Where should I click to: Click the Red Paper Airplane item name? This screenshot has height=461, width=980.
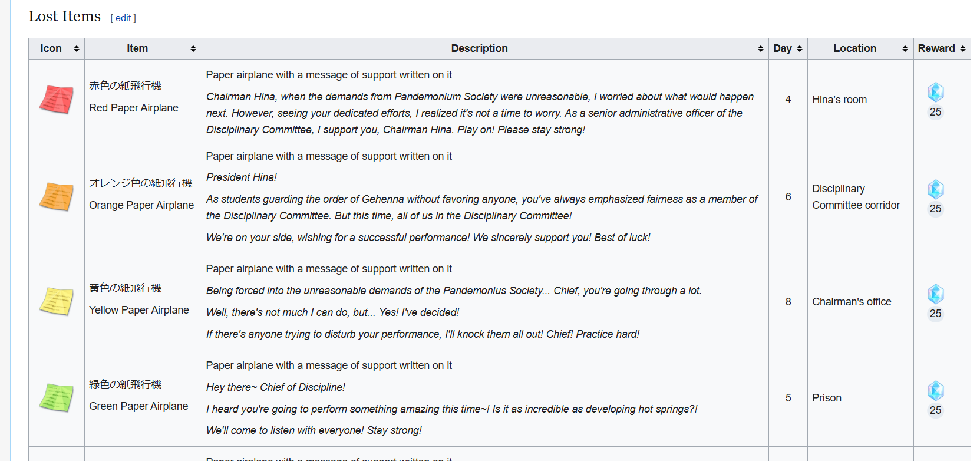pyautogui.click(x=134, y=108)
